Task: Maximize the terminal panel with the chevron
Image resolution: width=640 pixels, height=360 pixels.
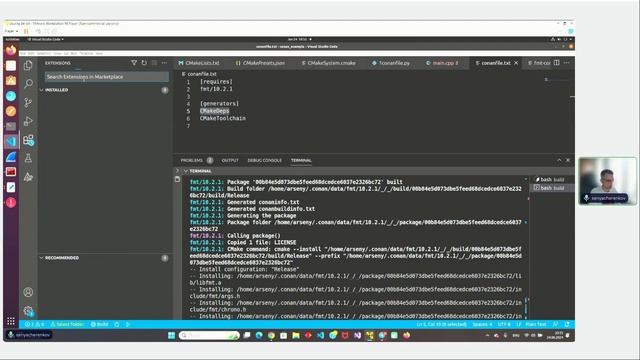Action: [x=559, y=160]
